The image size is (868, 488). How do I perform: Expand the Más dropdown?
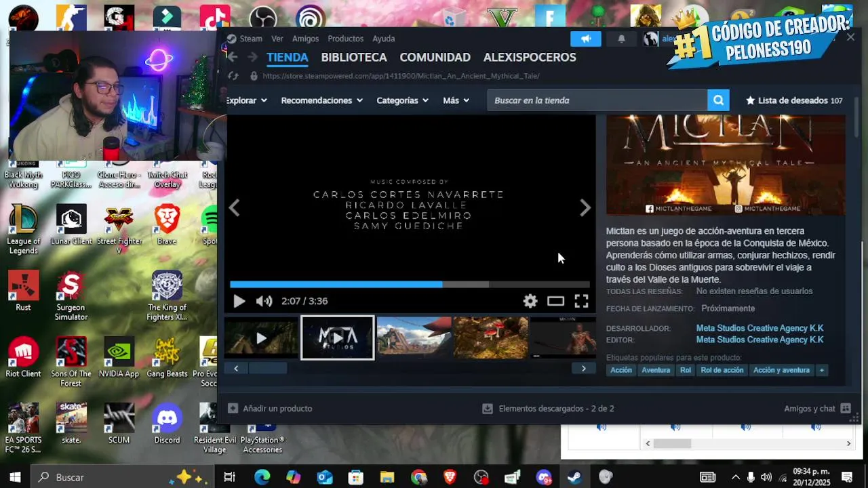tap(456, 100)
